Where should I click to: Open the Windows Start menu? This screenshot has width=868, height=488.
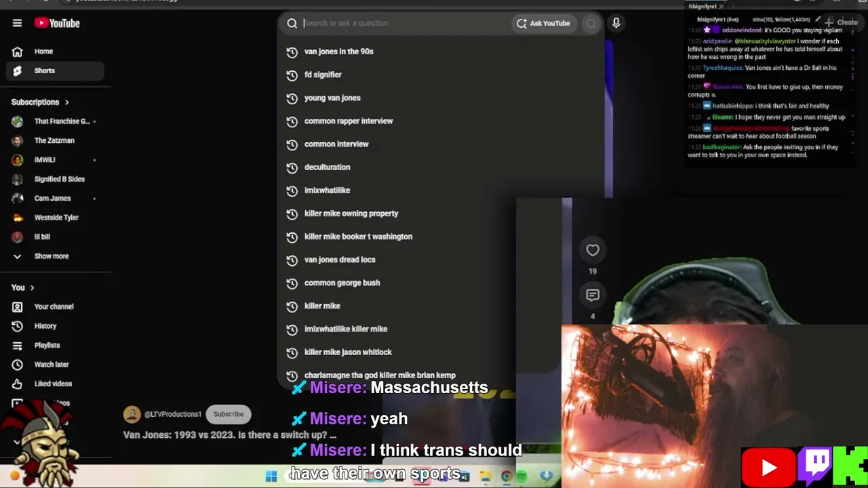[271, 476]
